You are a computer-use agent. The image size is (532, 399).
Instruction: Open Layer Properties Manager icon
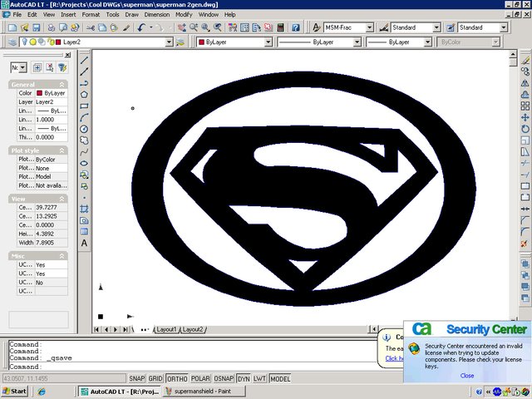pyautogui.click(x=12, y=42)
